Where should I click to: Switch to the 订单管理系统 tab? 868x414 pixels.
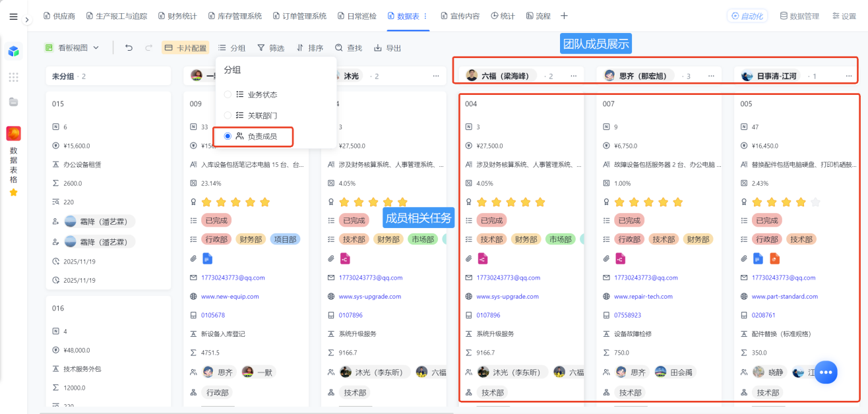[299, 16]
